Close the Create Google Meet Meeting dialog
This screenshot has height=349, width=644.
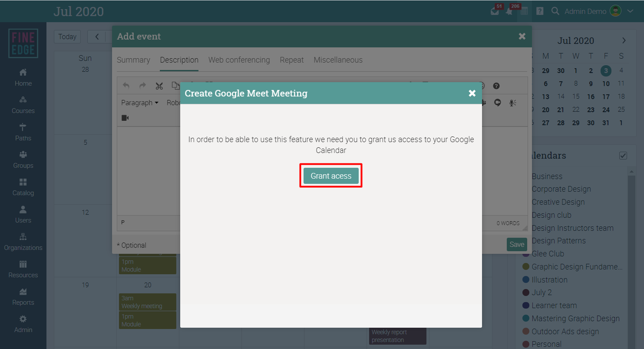coord(472,93)
